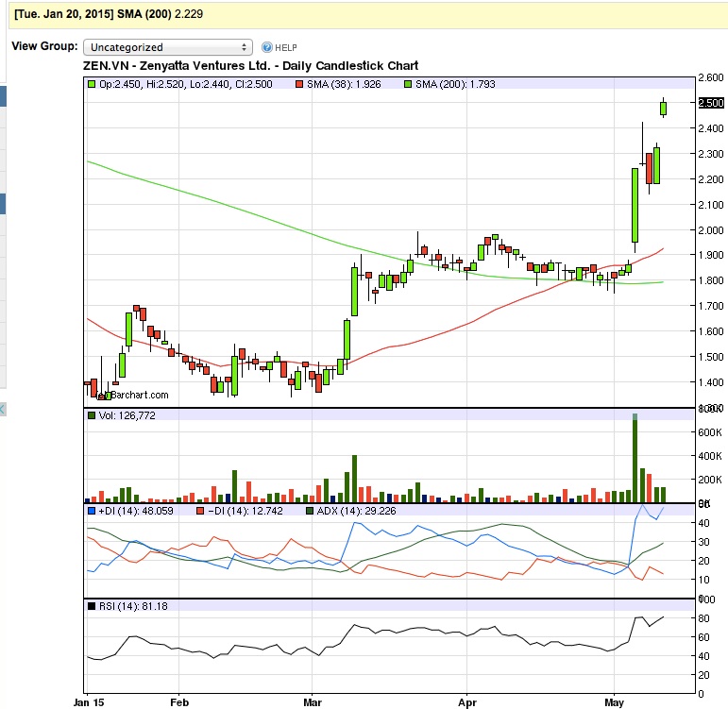This screenshot has height=709, width=728.
Task: Click the blue +DI (14) legend swatch
Action: click(92, 511)
